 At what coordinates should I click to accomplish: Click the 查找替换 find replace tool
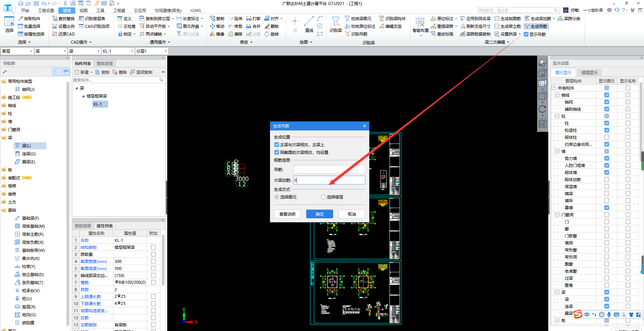63,18
